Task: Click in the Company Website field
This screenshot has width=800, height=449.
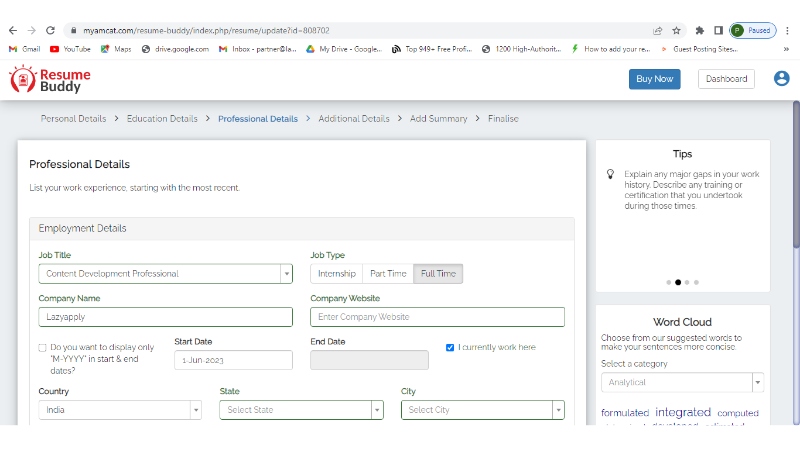Action: [437, 317]
